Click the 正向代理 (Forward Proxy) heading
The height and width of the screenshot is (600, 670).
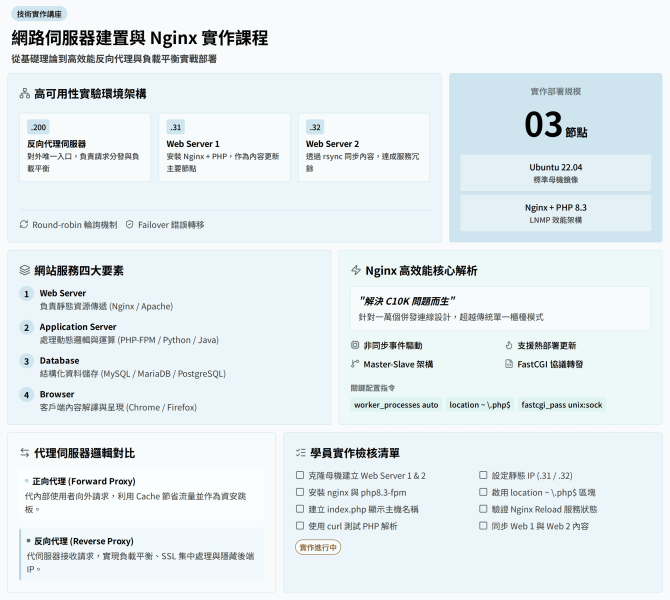point(84,481)
